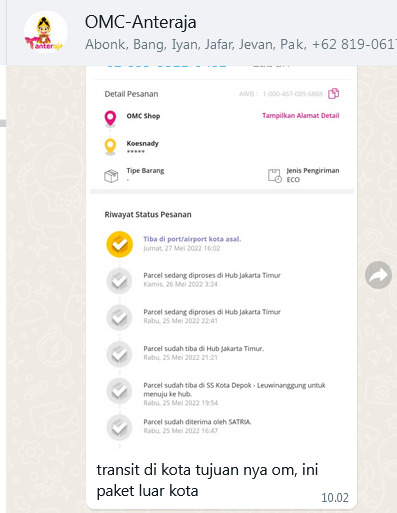The height and width of the screenshot is (513, 397).
Task: Click the Rabu 22:41 Hub status checkmark
Action: point(119,317)
